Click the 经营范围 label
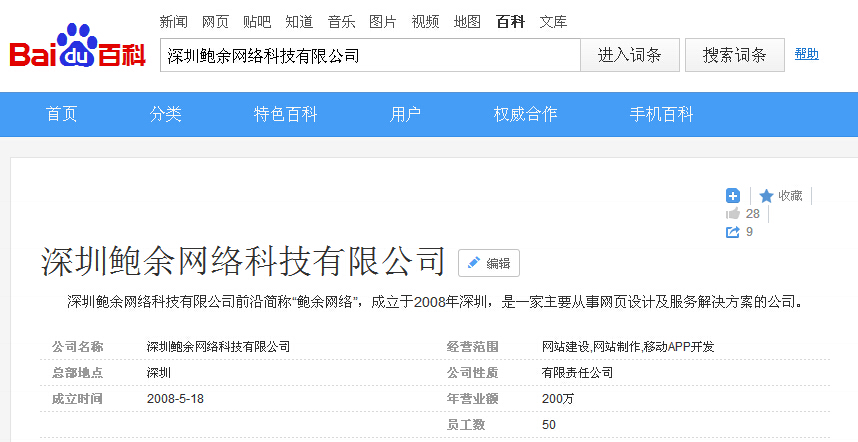The width and height of the screenshot is (858, 442). (x=472, y=347)
